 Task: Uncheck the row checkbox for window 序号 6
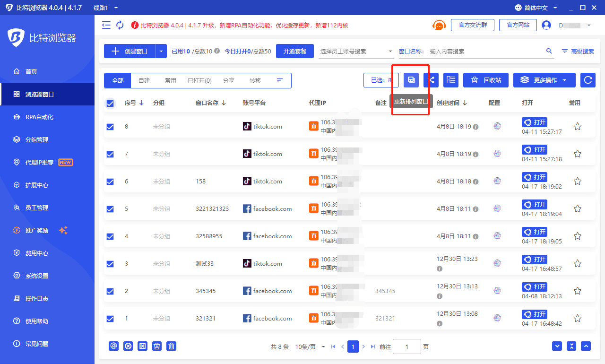click(110, 181)
